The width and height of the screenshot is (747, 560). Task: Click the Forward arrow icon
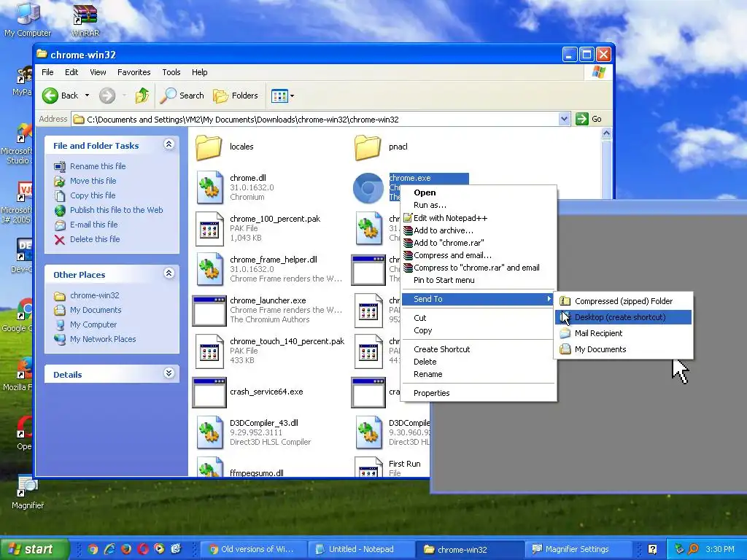pos(107,96)
